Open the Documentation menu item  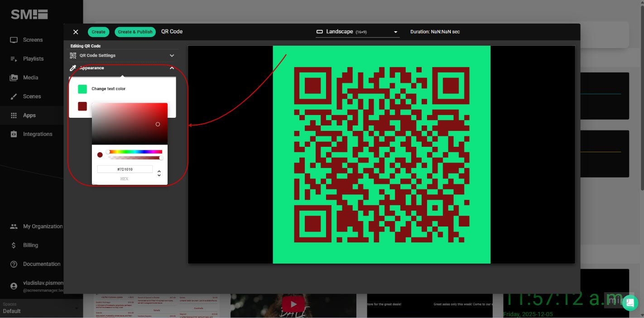pyautogui.click(x=14, y=264)
